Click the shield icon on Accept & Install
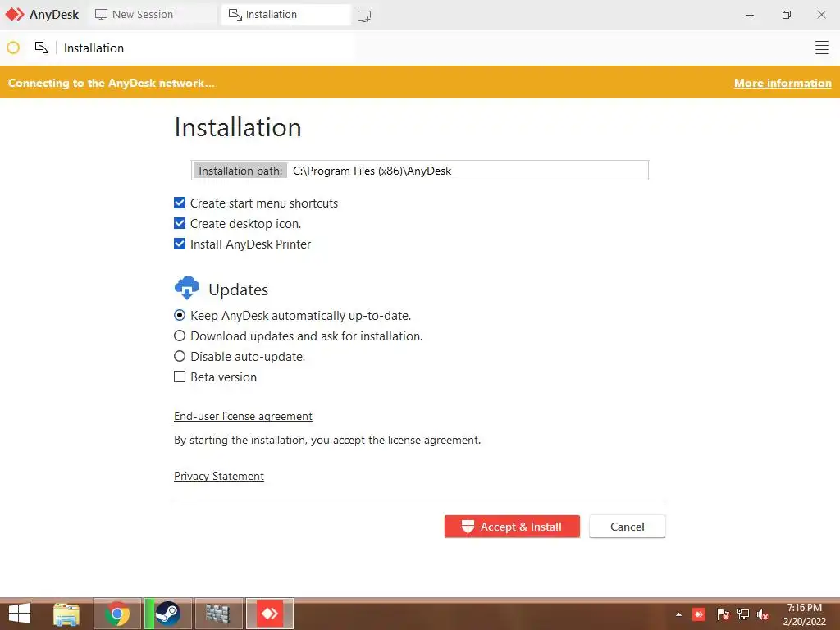This screenshot has width=840, height=630. point(468,527)
